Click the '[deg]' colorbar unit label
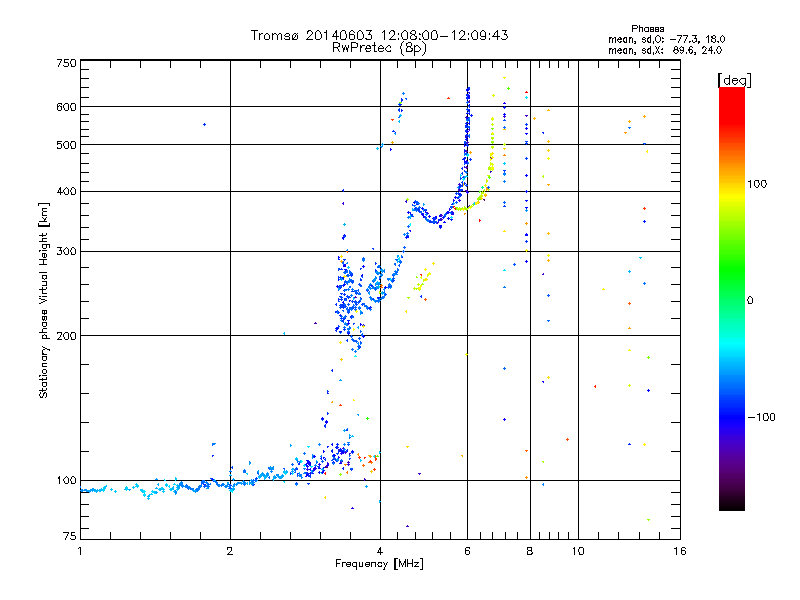This screenshot has width=800, height=600. [x=734, y=80]
